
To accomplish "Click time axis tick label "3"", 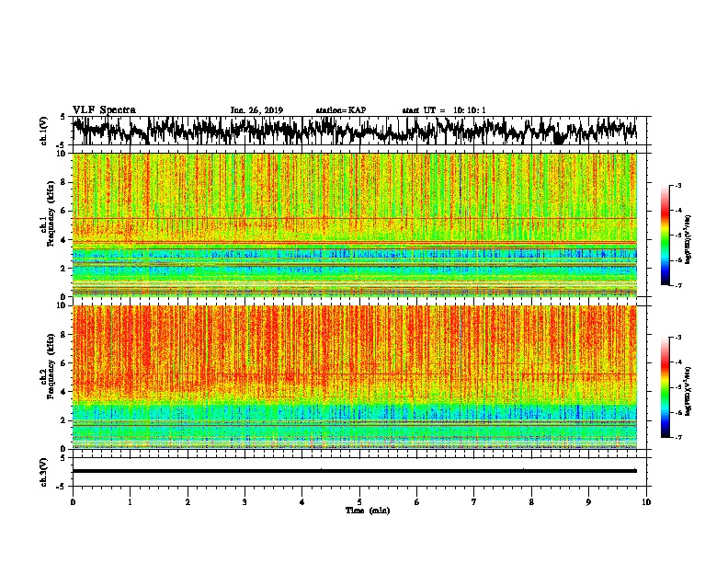I will pos(245,502).
